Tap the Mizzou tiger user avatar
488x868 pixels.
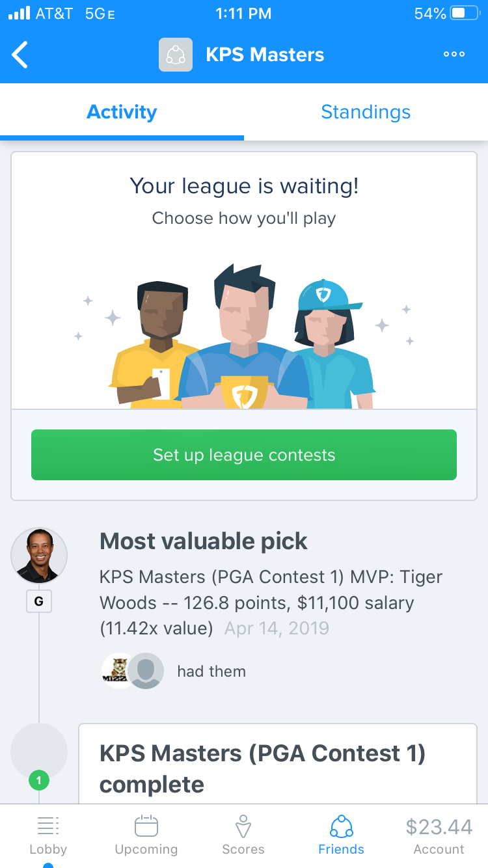point(118,670)
